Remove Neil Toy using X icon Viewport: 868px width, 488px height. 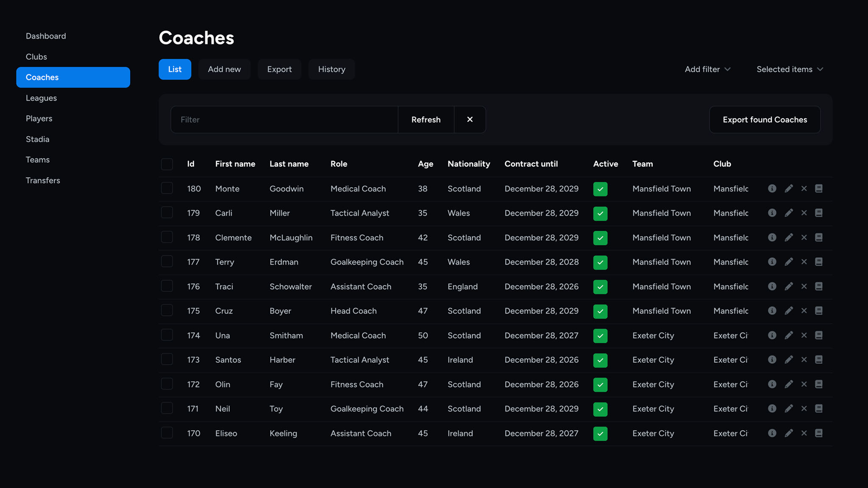tap(804, 409)
